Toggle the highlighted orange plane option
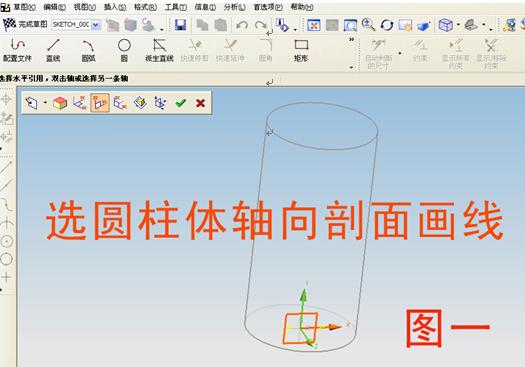 point(100,103)
